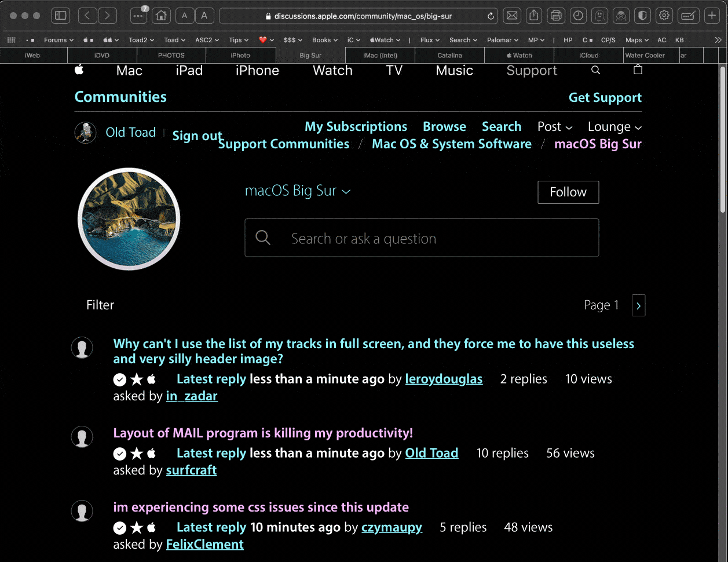The width and height of the screenshot is (728, 562).
Task: Expand the Lounge dropdown menu
Action: coord(614,127)
